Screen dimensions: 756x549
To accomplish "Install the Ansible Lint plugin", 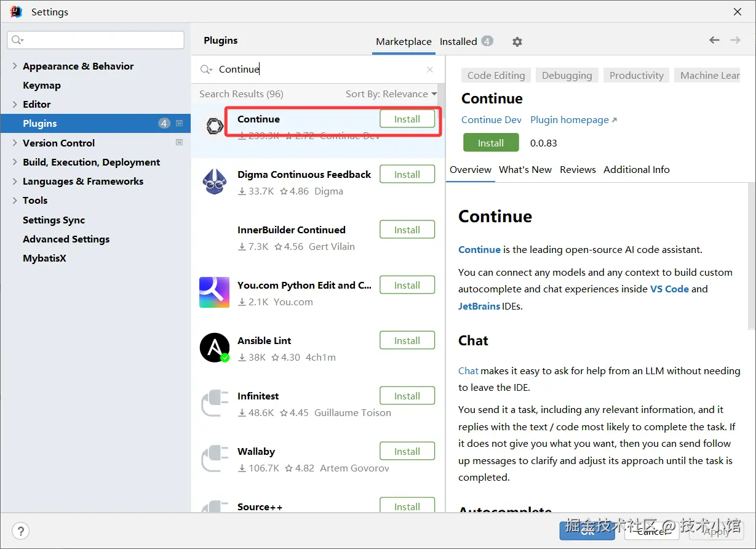I will click(x=407, y=340).
